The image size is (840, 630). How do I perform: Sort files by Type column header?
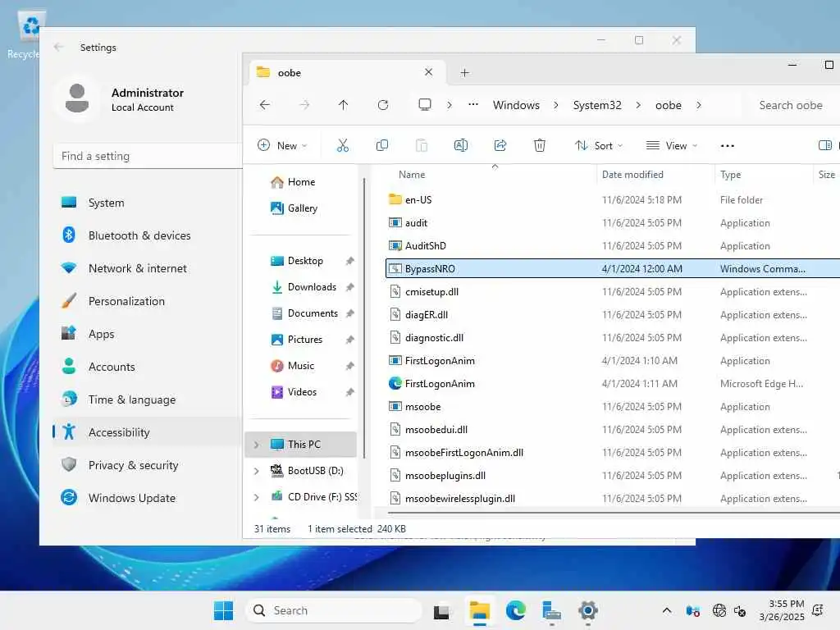point(730,175)
